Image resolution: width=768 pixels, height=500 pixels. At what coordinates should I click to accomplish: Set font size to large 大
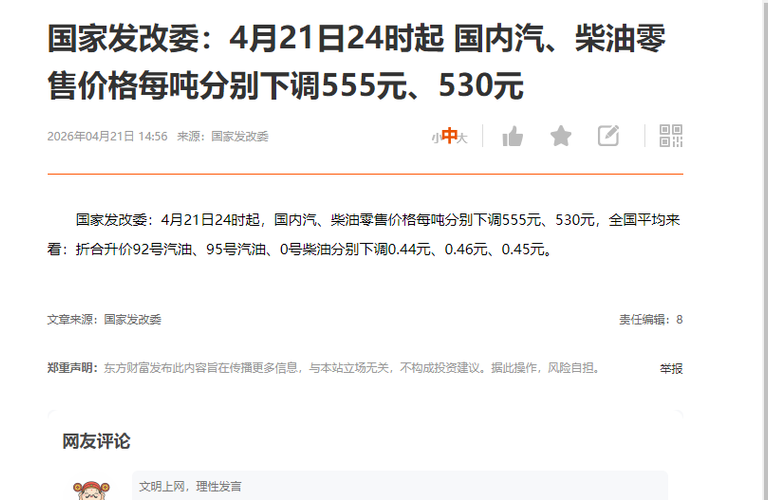[x=462, y=139]
